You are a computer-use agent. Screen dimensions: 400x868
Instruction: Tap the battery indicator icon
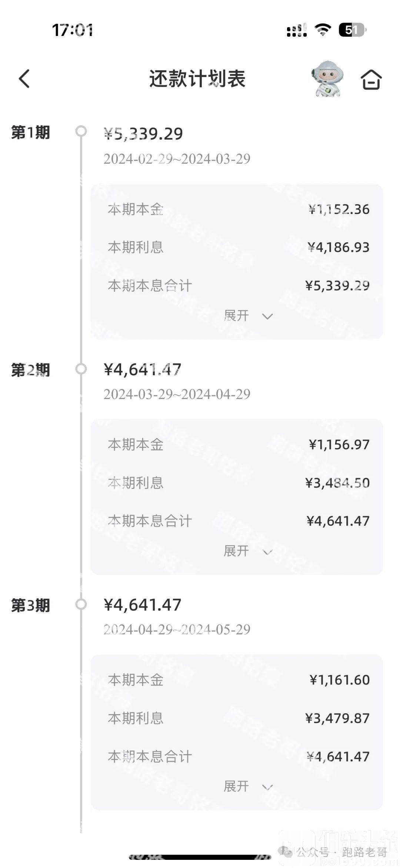click(352, 30)
